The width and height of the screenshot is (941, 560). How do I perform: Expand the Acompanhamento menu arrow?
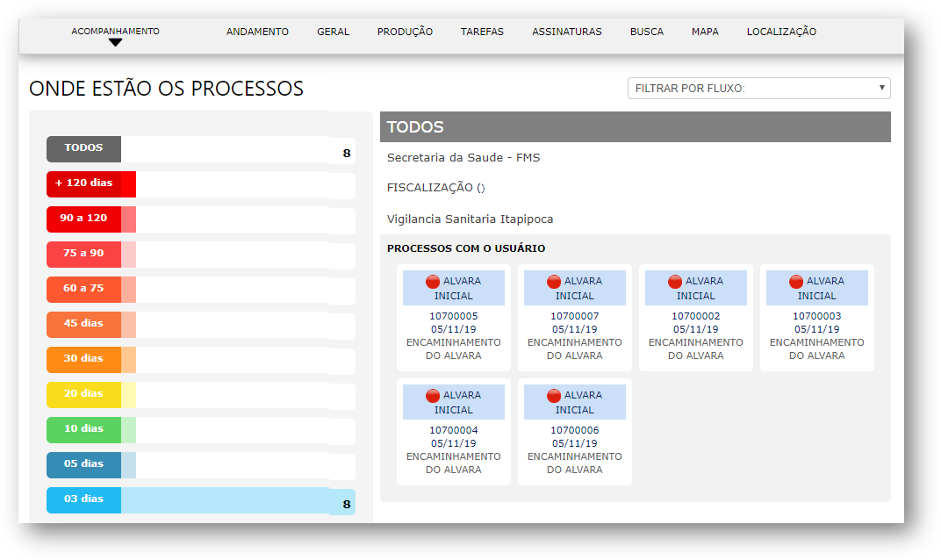point(115,42)
